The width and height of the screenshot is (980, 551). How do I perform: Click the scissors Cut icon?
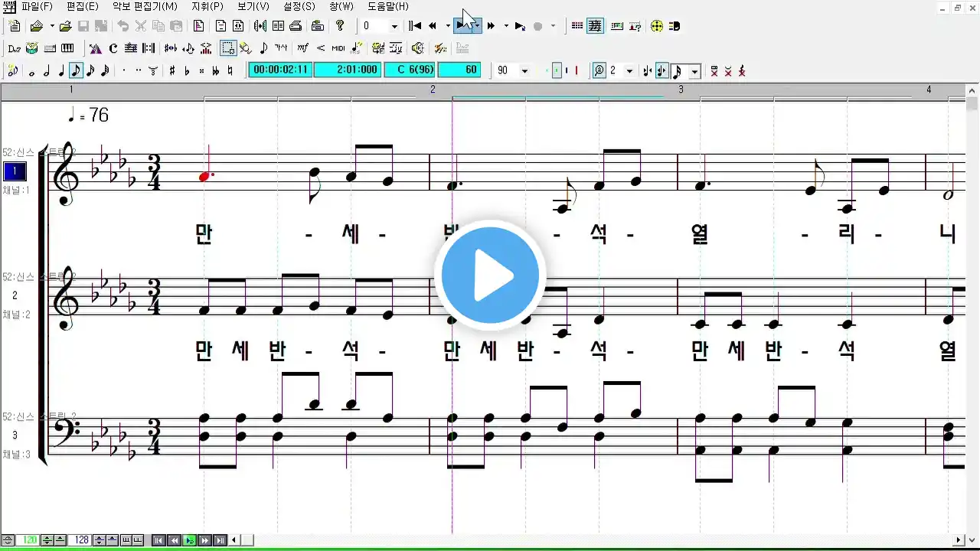click(141, 25)
